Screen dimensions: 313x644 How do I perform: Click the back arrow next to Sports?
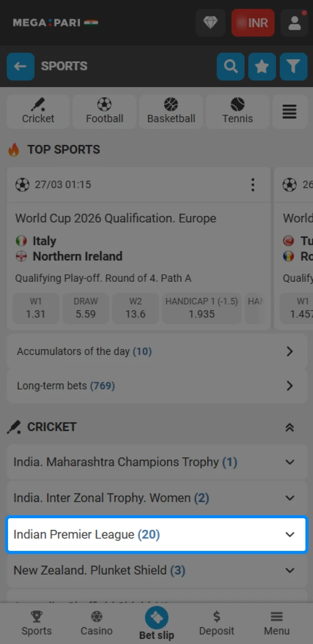[x=21, y=66]
